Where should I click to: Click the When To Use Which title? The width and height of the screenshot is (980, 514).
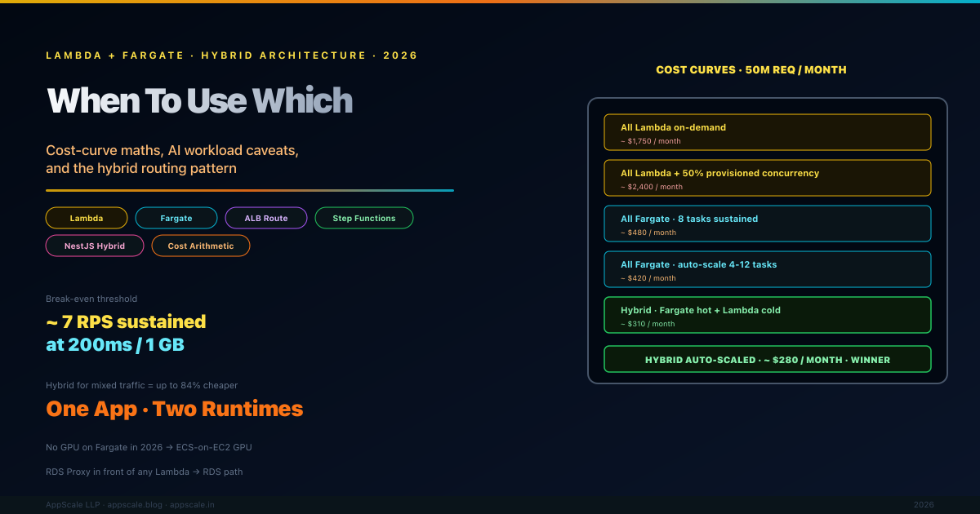click(x=200, y=101)
